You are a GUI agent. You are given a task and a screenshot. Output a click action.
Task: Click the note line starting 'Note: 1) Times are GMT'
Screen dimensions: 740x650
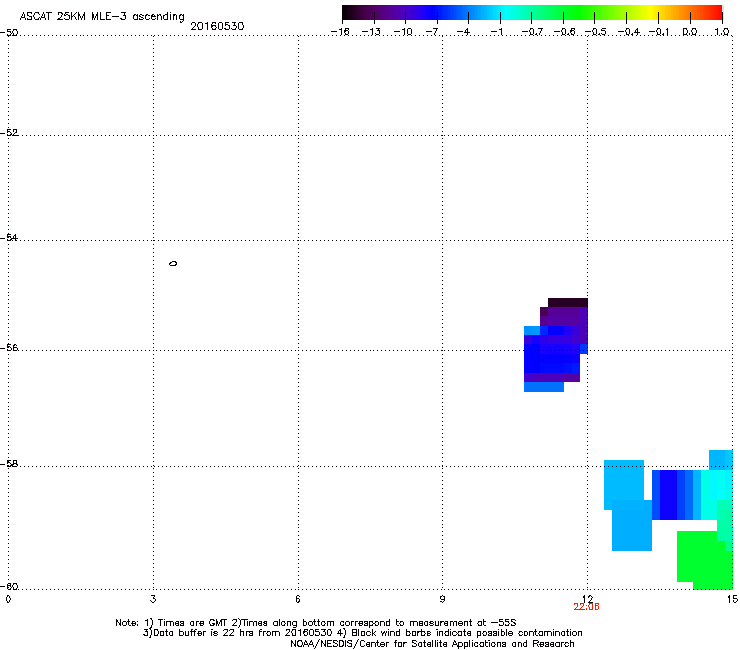316,623
